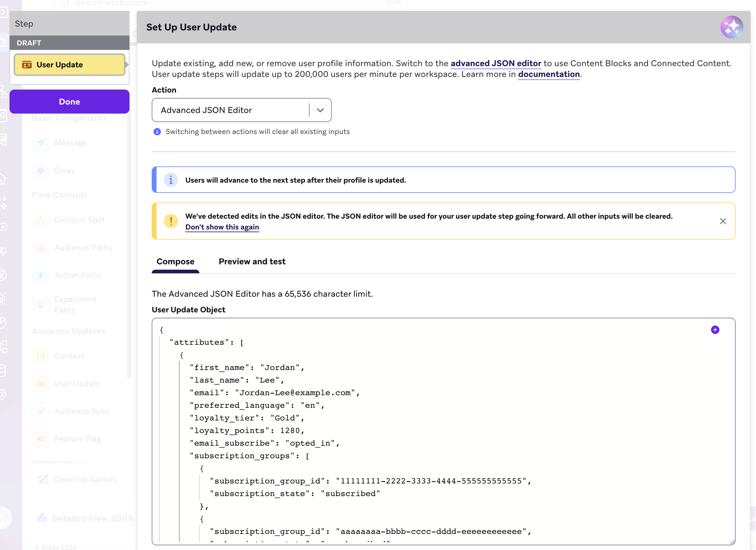Image resolution: width=756 pixels, height=550 pixels.
Task: Click the User Update step icon
Action: tap(27, 65)
